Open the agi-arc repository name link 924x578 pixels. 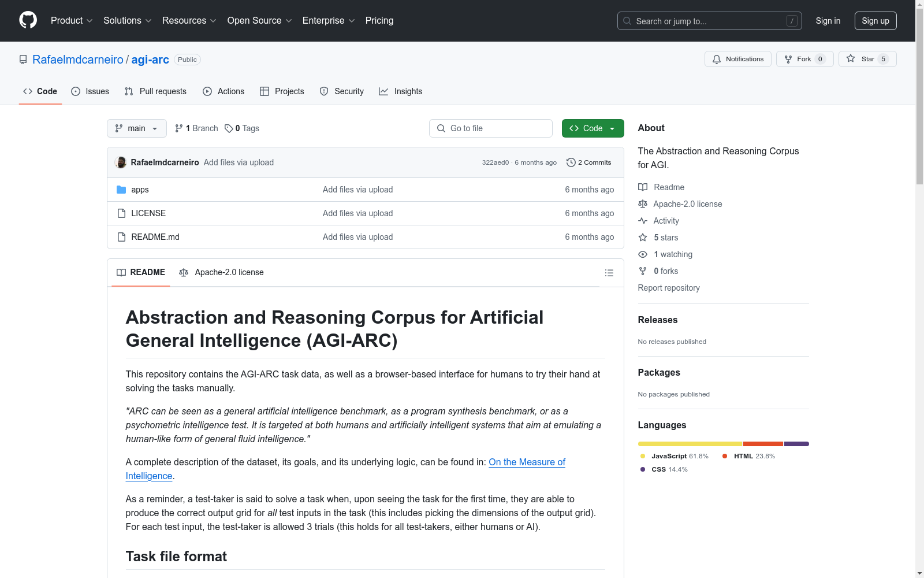(x=150, y=60)
